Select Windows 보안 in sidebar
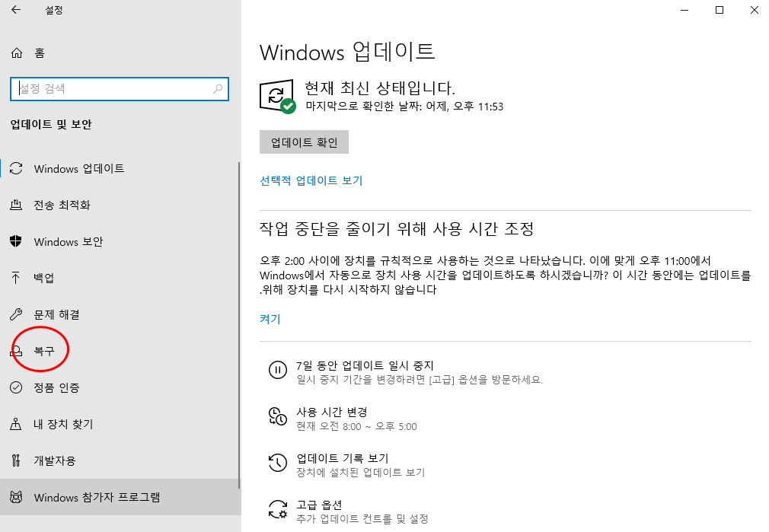 (120, 241)
